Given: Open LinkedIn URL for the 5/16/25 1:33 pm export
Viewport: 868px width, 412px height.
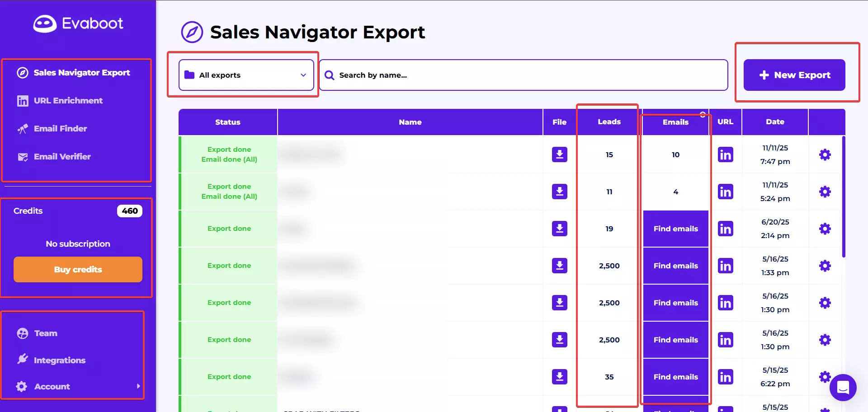Looking at the screenshot, I should [x=725, y=266].
